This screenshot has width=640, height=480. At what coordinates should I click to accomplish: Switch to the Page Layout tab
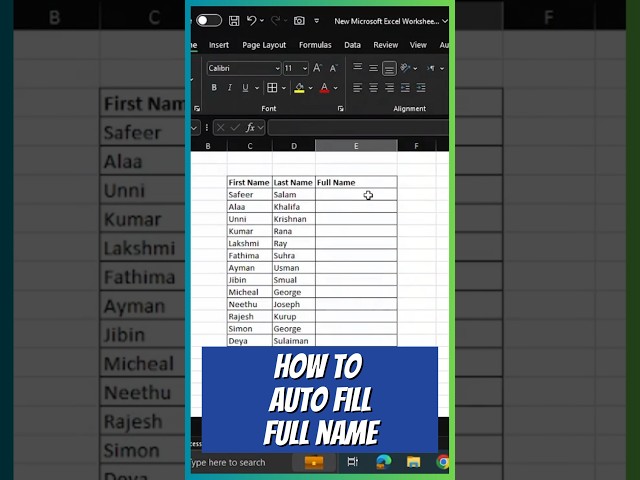[264, 45]
